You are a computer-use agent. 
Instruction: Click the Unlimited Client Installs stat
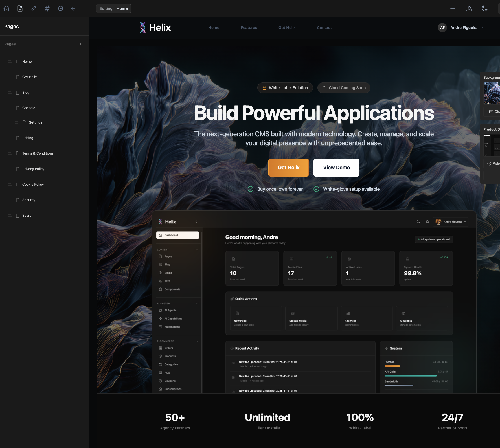(x=267, y=421)
